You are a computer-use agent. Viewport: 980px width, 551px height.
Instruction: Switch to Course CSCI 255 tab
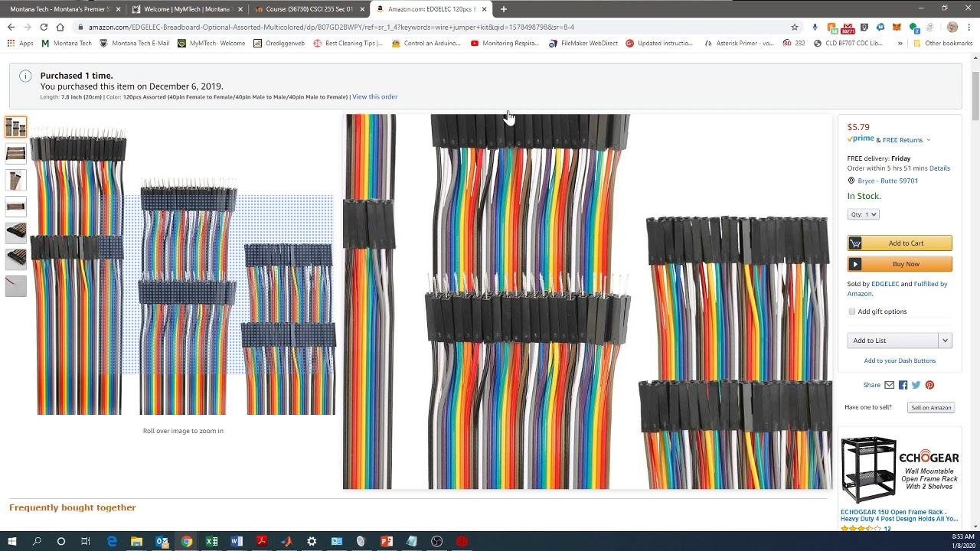pyautogui.click(x=310, y=9)
